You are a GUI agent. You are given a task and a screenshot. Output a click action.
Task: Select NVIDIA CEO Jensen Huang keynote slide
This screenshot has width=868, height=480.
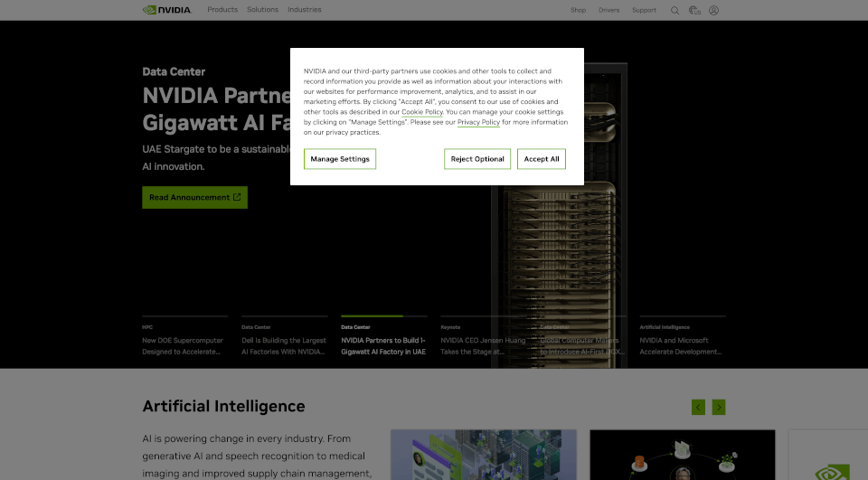[484, 336]
